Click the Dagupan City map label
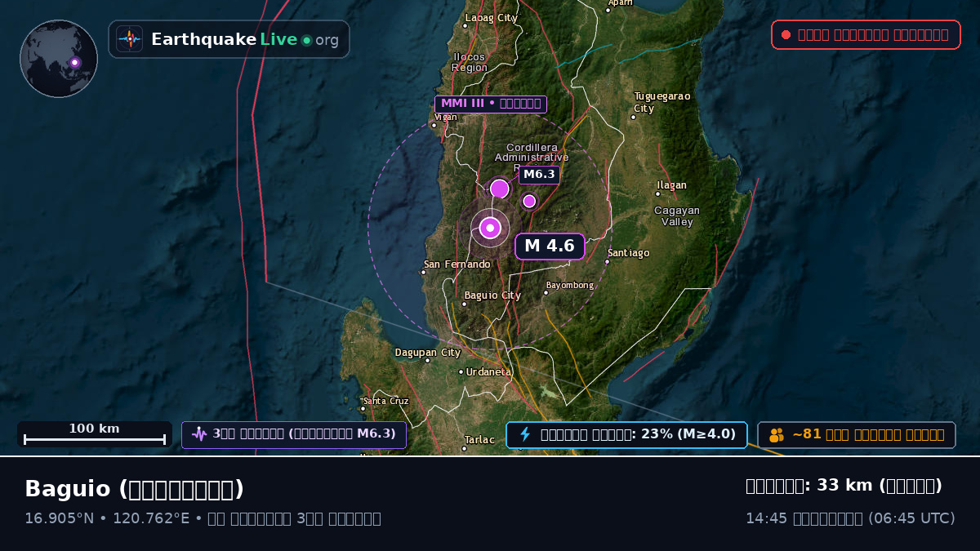The image size is (980, 551). pyautogui.click(x=428, y=353)
